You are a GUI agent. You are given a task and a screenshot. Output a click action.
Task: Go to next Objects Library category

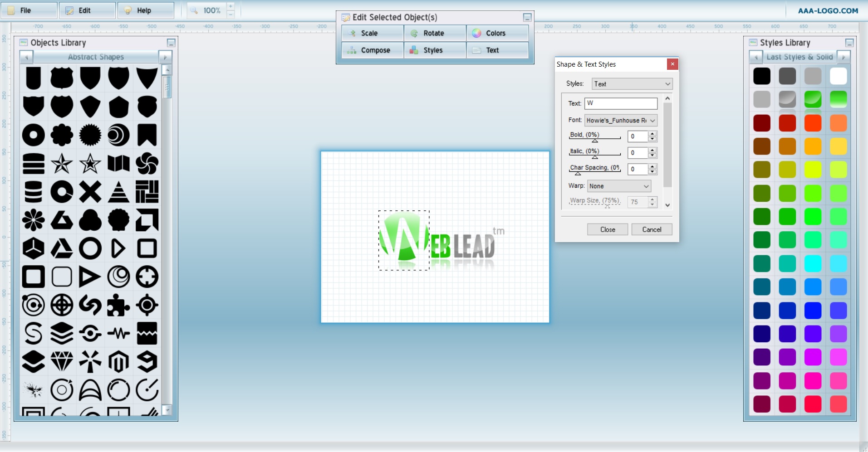165,57
